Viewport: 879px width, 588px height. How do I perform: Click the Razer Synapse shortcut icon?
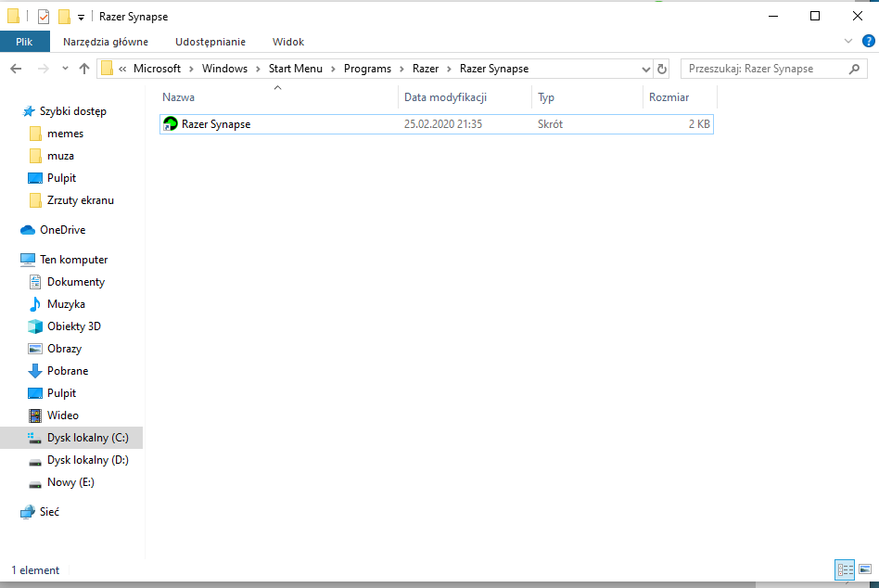[x=170, y=124]
